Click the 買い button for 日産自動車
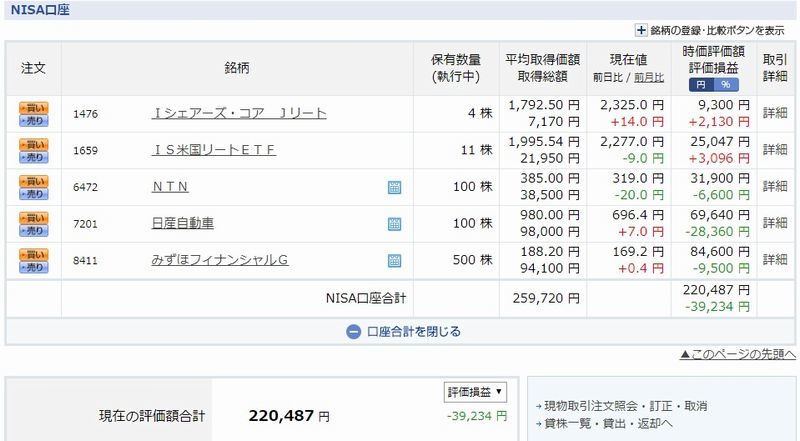The width and height of the screenshot is (800, 441). tap(34, 218)
